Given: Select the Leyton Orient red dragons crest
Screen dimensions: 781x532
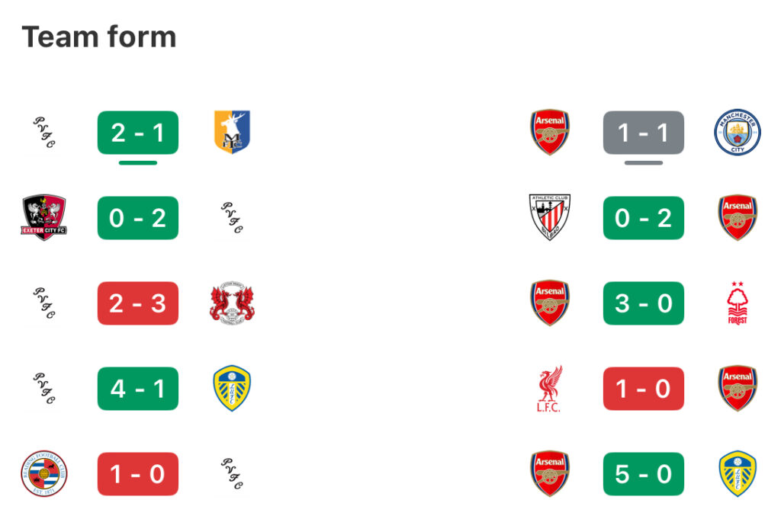Looking at the screenshot, I should [232, 303].
